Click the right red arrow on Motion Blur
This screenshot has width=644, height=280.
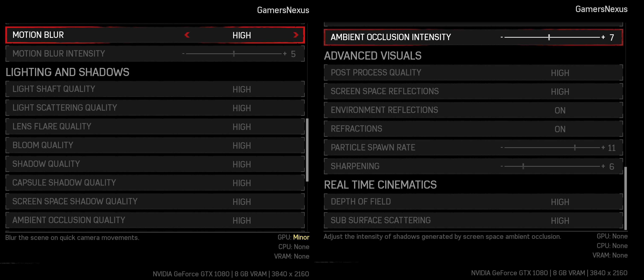click(296, 35)
